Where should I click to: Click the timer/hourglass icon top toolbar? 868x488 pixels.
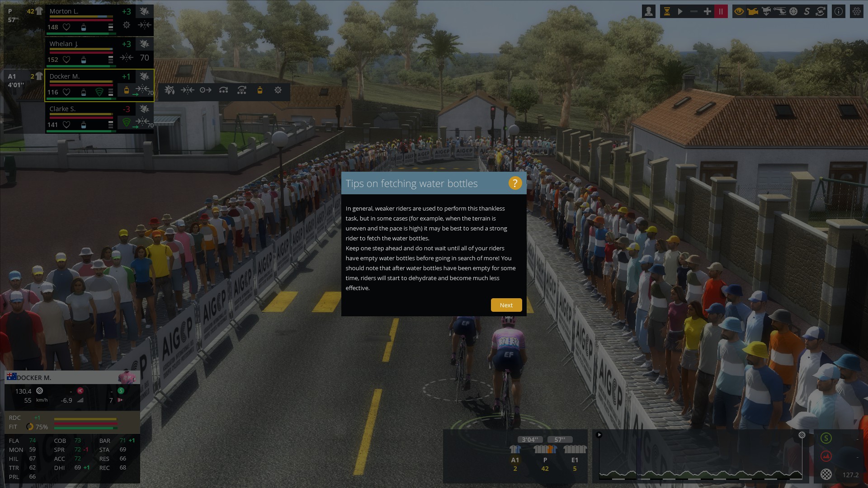tap(666, 11)
